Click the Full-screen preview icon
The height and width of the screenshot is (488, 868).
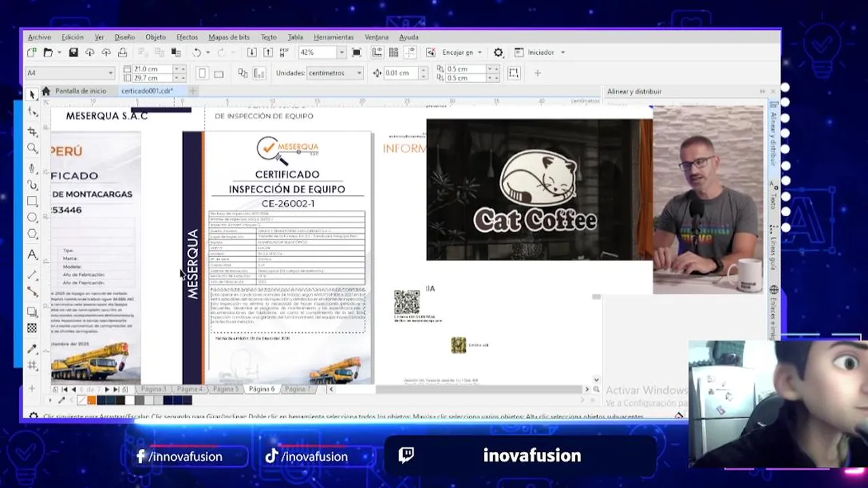tap(357, 52)
